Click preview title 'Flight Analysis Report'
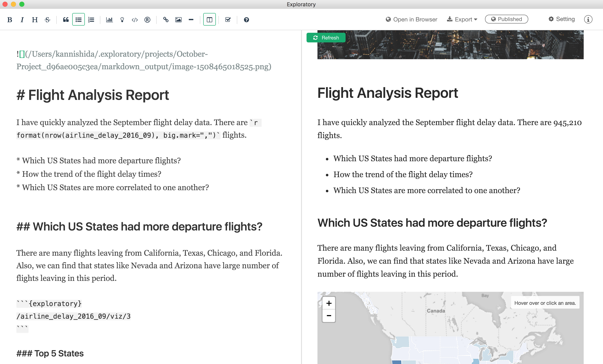The height and width of the screenshot is (364, 603). point(388,93)
